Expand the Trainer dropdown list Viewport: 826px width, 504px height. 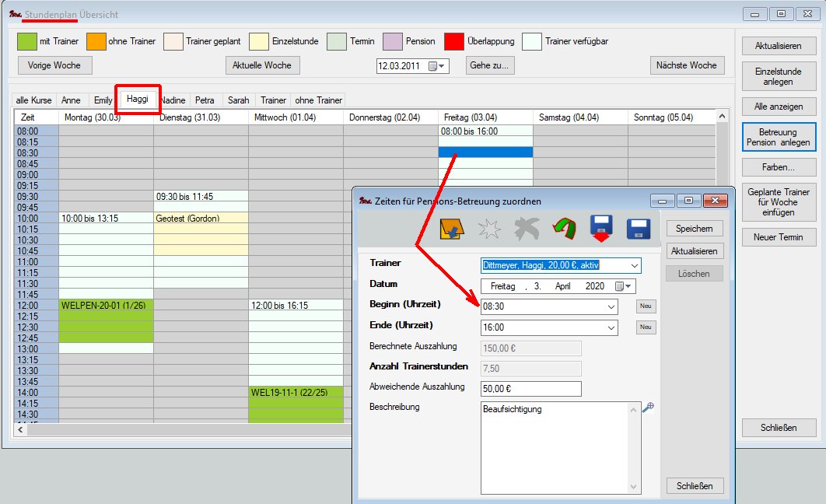(635, 265)
